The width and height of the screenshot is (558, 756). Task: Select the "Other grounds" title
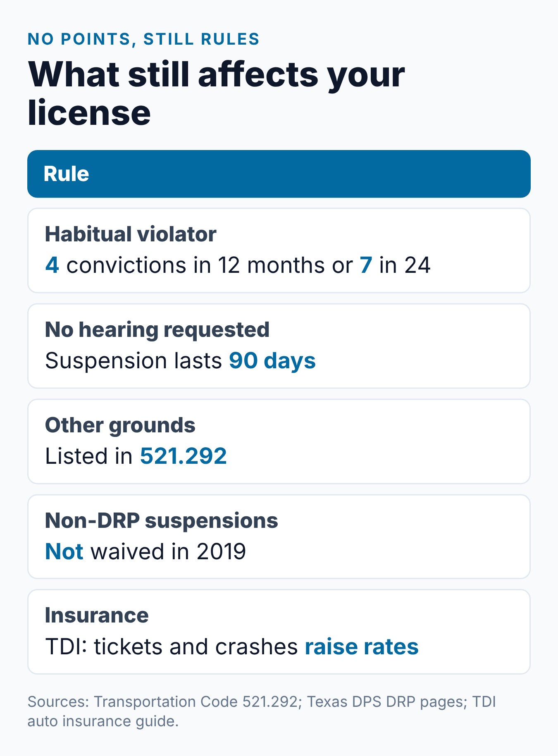[120, 425]
